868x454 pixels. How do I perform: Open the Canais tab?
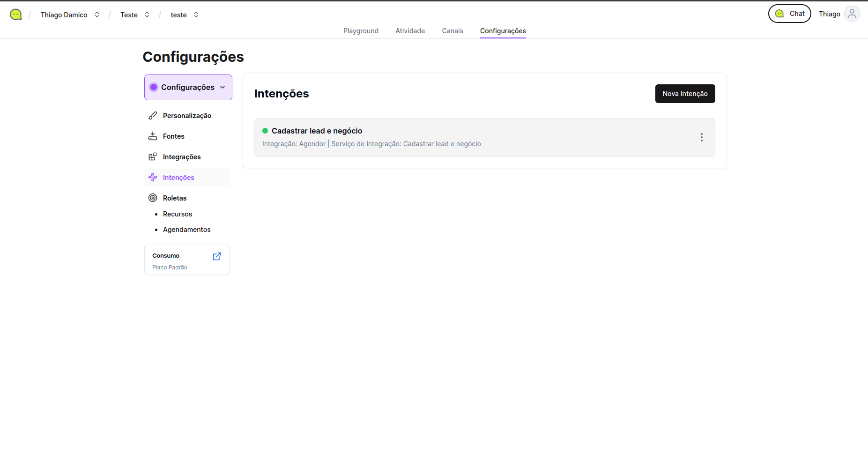452,31
